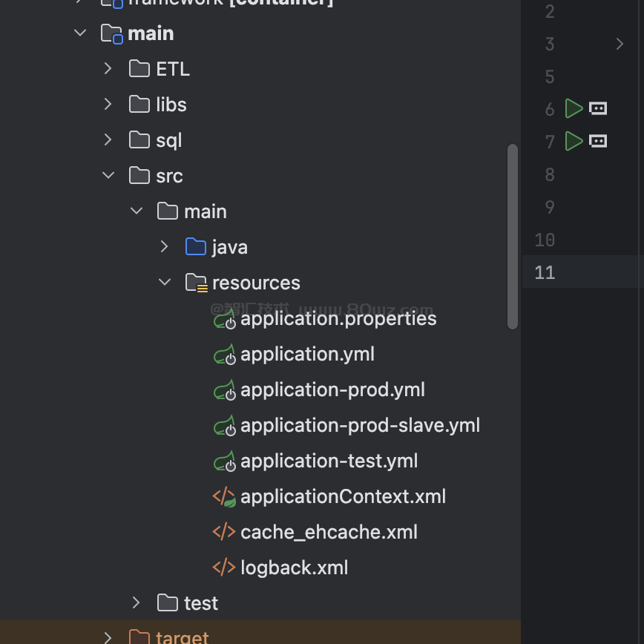Click the blue java source folder icon

point(196,247)
